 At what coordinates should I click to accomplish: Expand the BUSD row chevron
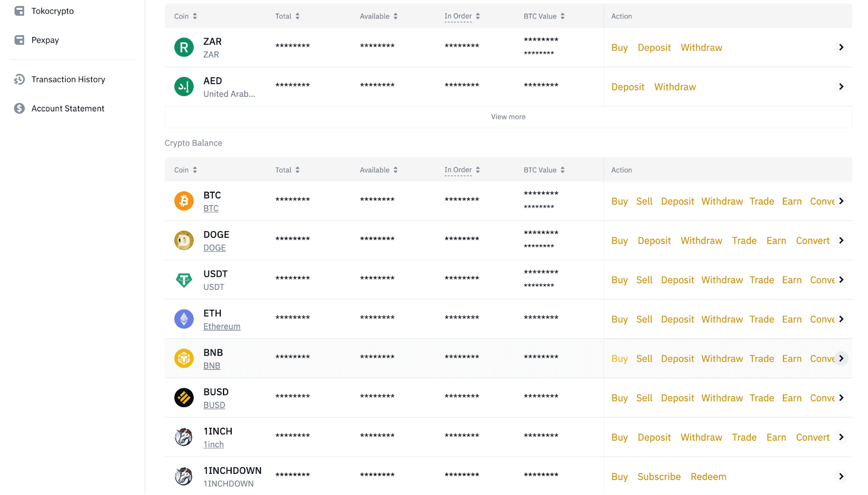[841, 398]
